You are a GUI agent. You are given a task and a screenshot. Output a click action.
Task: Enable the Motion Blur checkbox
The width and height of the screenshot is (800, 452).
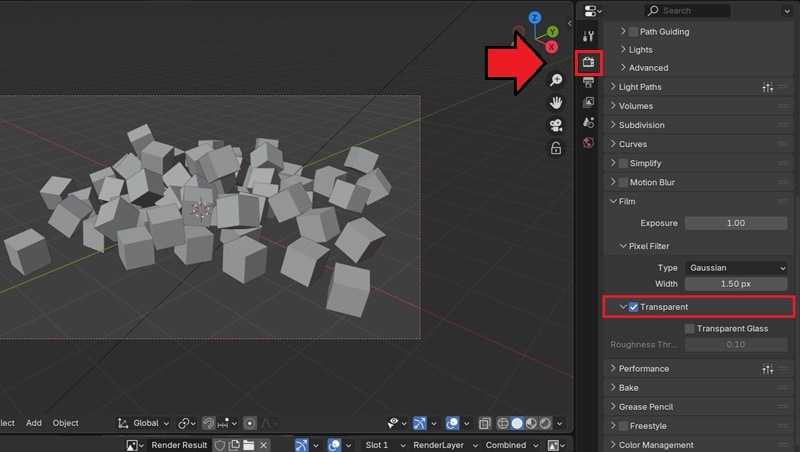pyautogui.click(x=623, y=182)
